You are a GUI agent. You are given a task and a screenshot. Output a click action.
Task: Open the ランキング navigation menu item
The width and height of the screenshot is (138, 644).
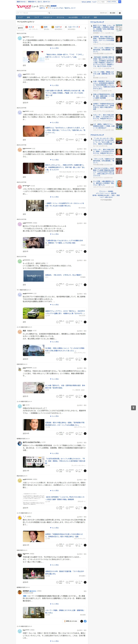(86, 17)
